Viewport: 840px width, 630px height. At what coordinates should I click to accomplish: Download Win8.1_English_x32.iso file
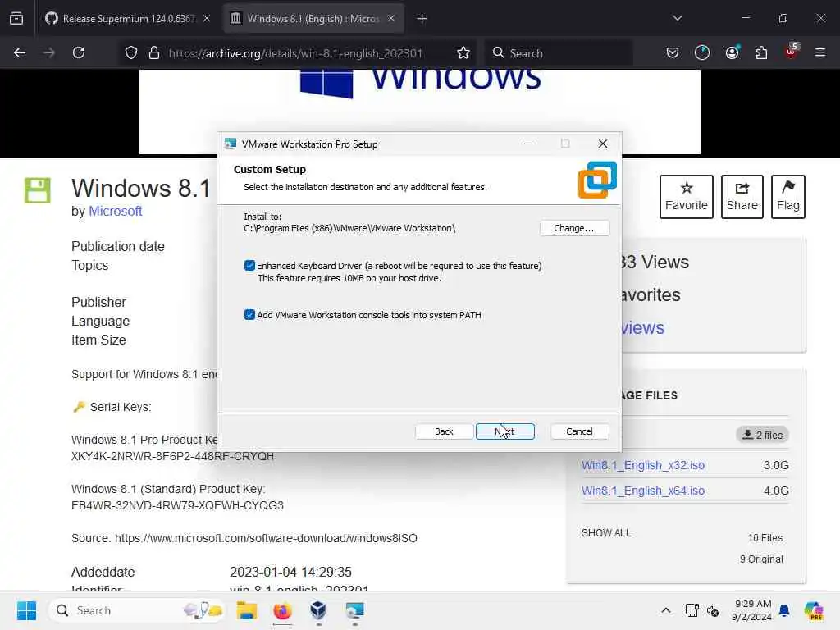click(x=643, y=466)
